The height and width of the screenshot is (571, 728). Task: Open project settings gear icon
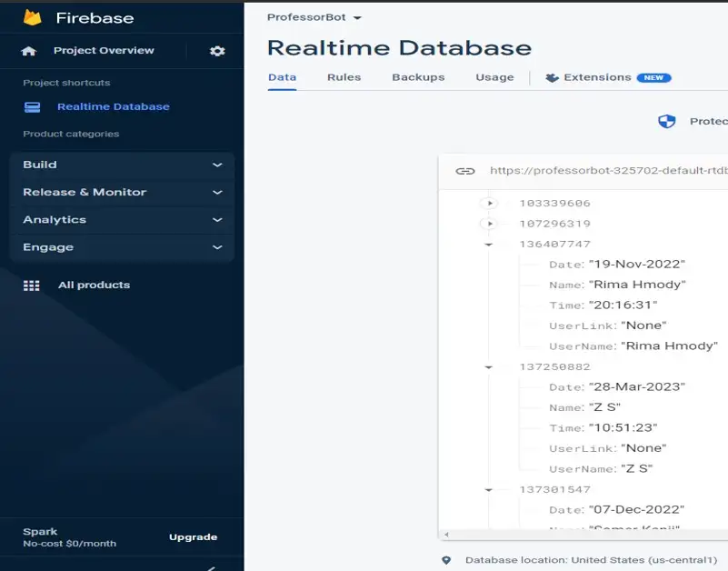(217, 51)
